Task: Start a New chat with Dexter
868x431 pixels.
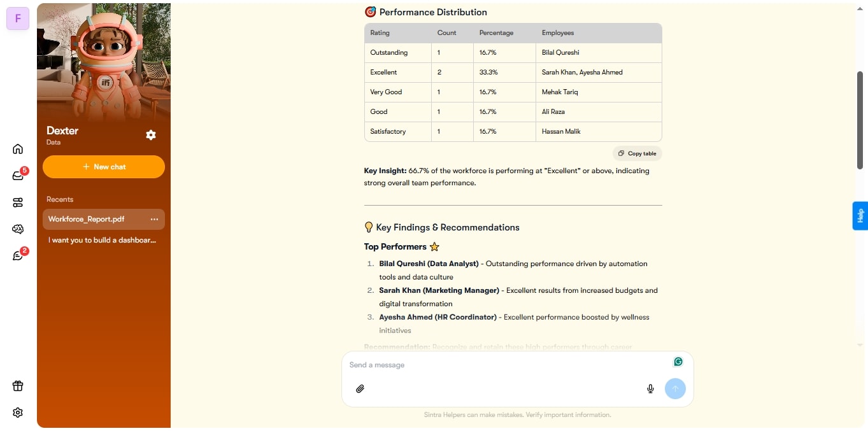Action: point(103,166)
